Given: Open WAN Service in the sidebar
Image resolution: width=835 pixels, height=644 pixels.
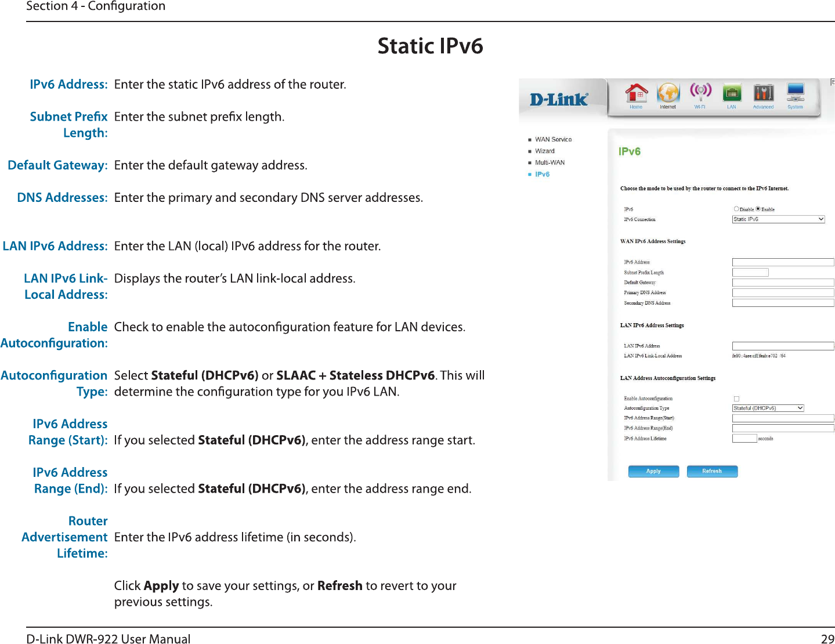Looking at the screenshot, I should coord(553,139).
